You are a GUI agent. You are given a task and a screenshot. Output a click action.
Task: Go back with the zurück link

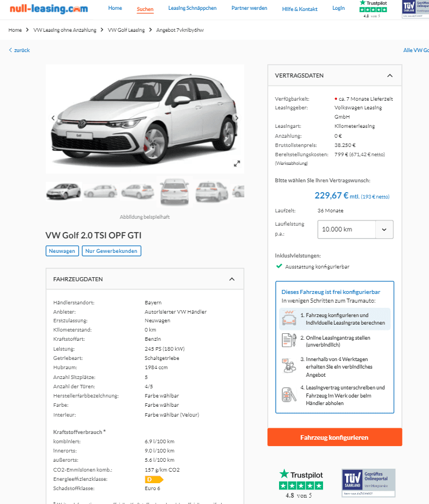tap(19, 50)
